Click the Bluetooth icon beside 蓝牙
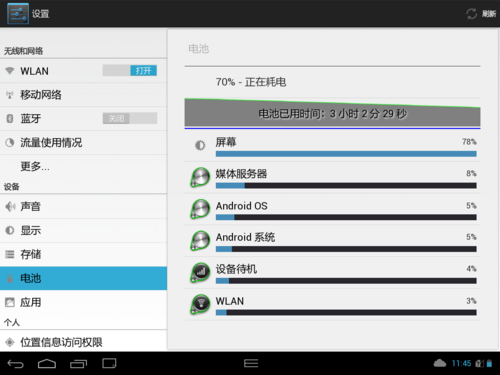Screen dimensions: 500x375 (x=10, y=118)
